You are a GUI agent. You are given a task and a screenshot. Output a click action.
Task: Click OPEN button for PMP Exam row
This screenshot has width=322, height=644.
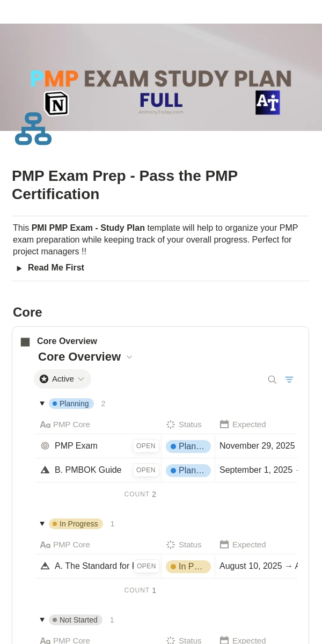point(146,446)
